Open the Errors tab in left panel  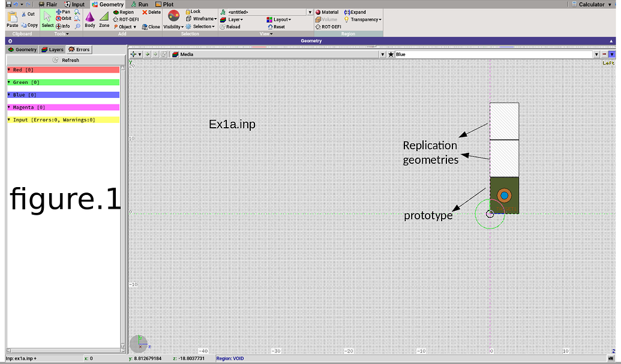pos(79,50)
